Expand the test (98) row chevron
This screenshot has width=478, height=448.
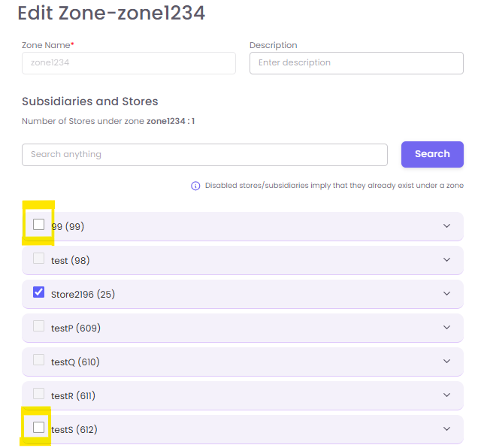pyautogui.click(x=447, y=260)
